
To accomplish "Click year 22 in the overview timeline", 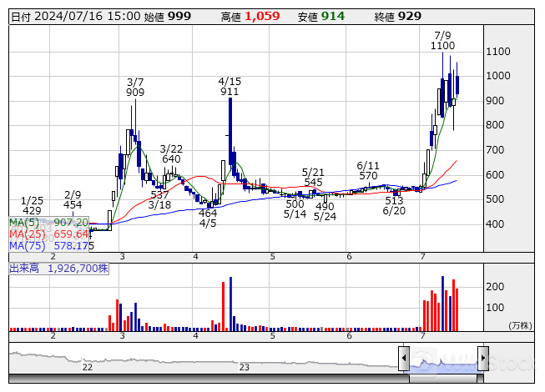I will pyautogui.click(x=87, y=367).
